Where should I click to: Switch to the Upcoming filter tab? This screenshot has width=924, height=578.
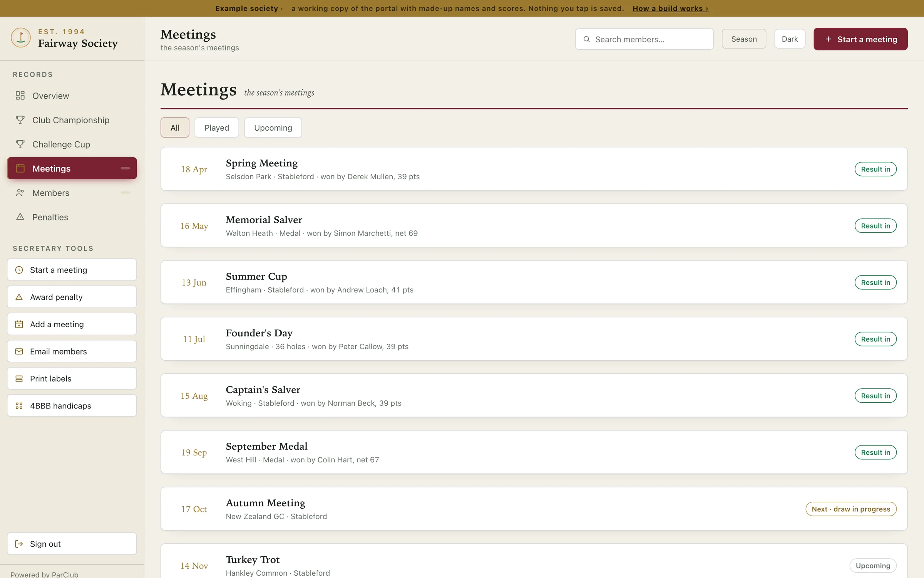273,128
